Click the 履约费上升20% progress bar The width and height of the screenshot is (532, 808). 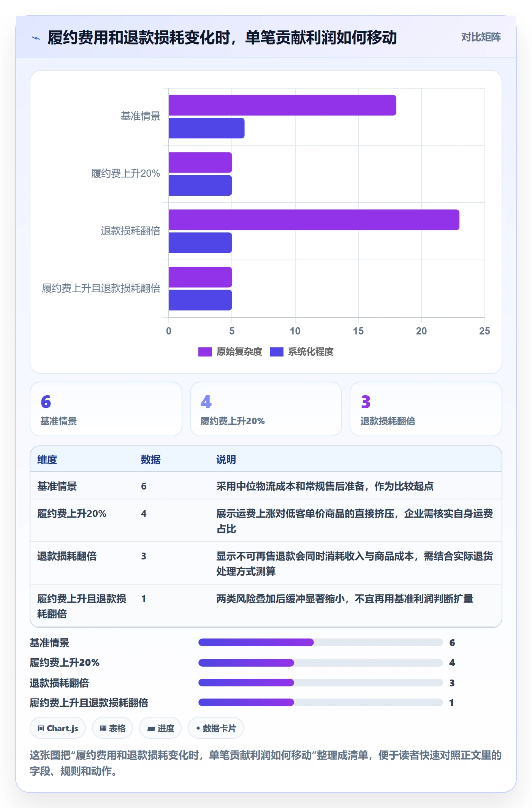pos(320,663)
